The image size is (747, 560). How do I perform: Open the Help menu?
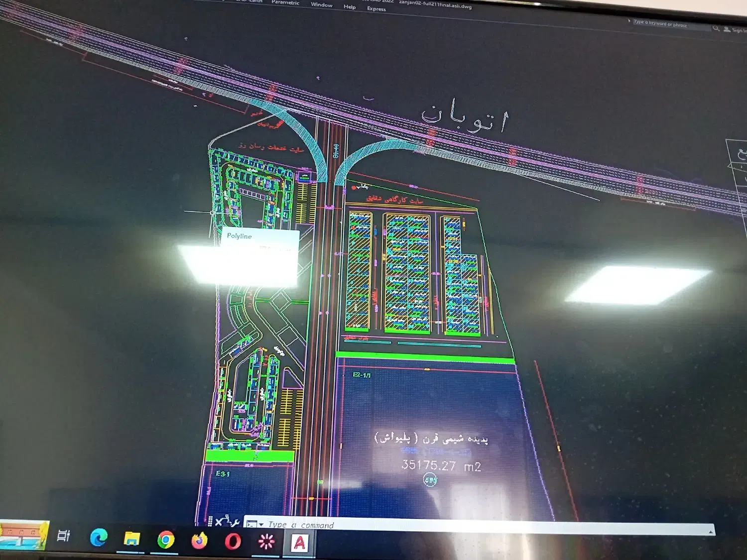(350, 7)
